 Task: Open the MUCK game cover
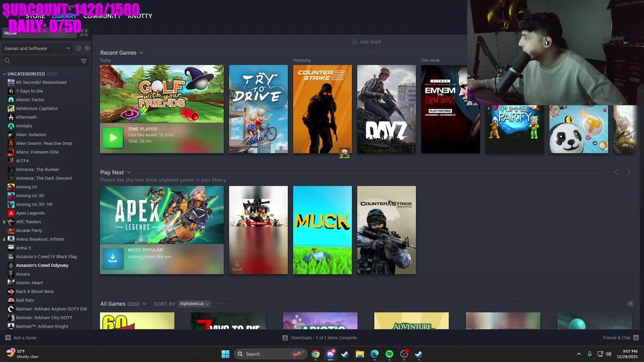click(323, 230)
